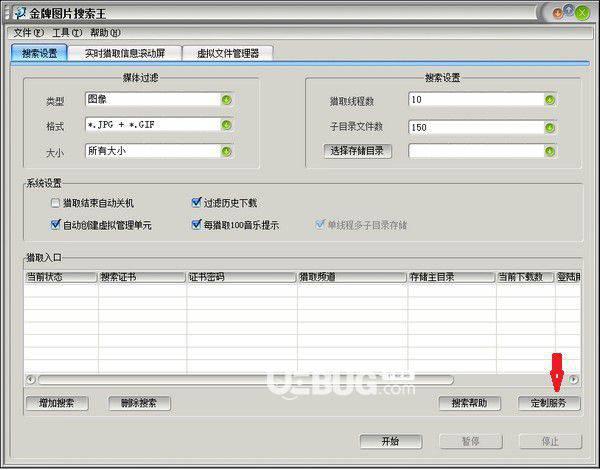Click the 证书密码 column header

tap(241, 277)
